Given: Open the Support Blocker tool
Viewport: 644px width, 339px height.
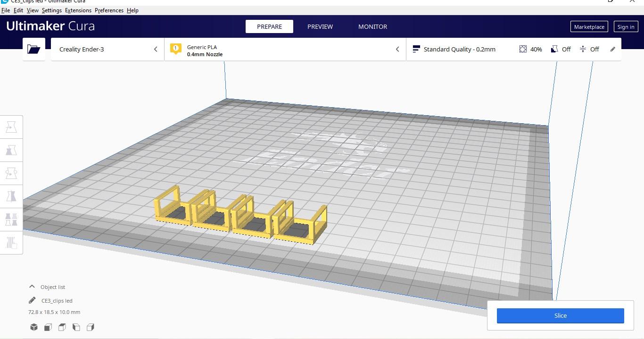Looking at the screenshot, I should 11,242.
